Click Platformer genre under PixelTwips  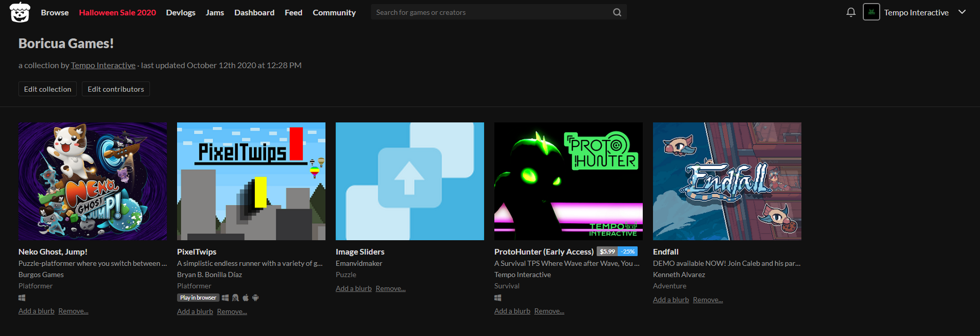click(x=194, y=286)
